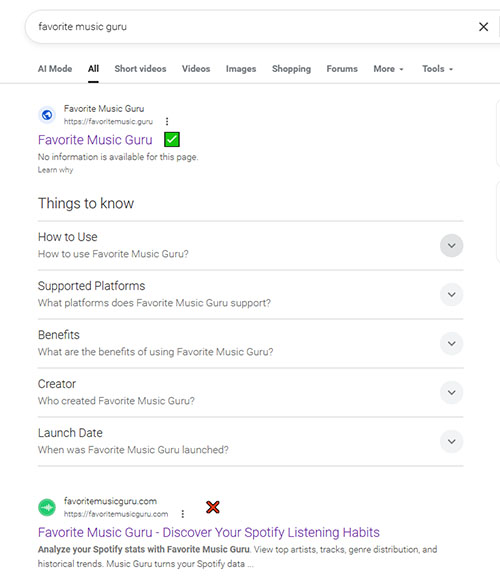Click the green waveform favicon of favoritemusicguru.com
This screenshot has height=578, width=500.
(x=47, y=508)
